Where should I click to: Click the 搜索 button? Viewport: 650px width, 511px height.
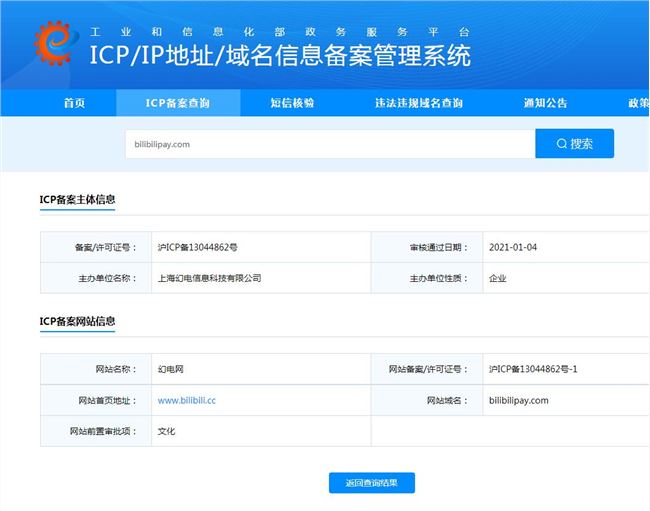click(575, 144)
